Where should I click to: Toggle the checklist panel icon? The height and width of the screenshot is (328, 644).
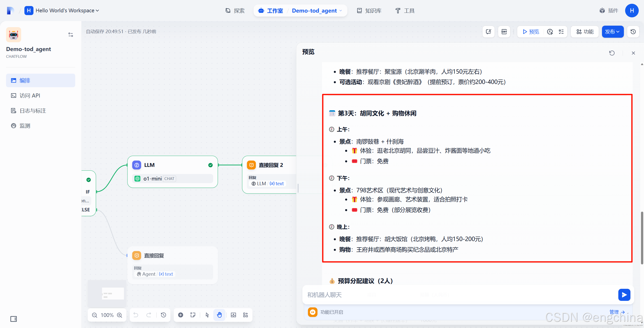pyautogui.click(x=561, y=32)
